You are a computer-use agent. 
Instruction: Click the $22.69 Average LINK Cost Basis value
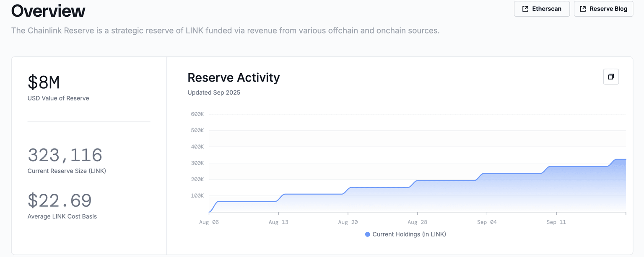click(60, 200)
